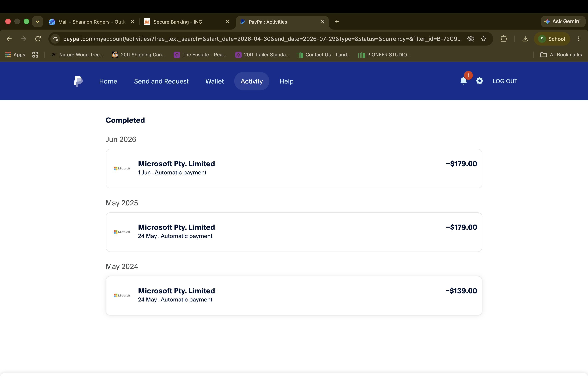This screenshot has height=382, width=588.
Task: Open PayPal Help
Action: click(x=287, y=81)
